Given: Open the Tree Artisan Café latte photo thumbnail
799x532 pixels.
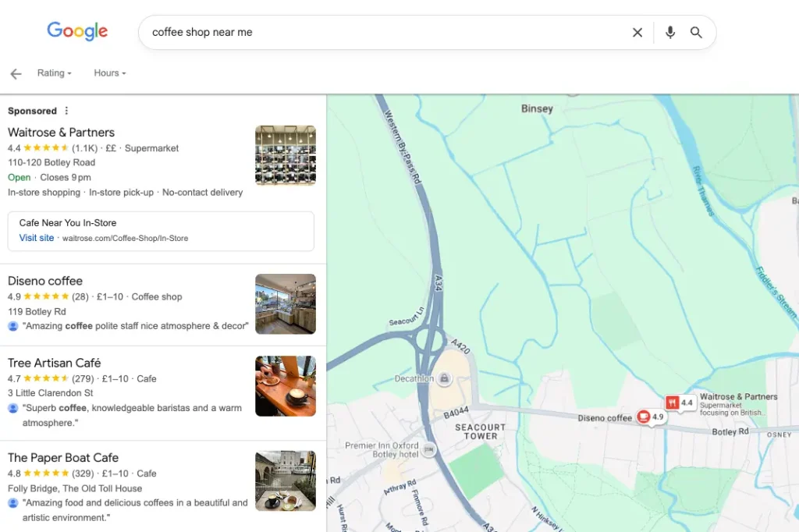Looking at the screenshot, I should point(286,386).
